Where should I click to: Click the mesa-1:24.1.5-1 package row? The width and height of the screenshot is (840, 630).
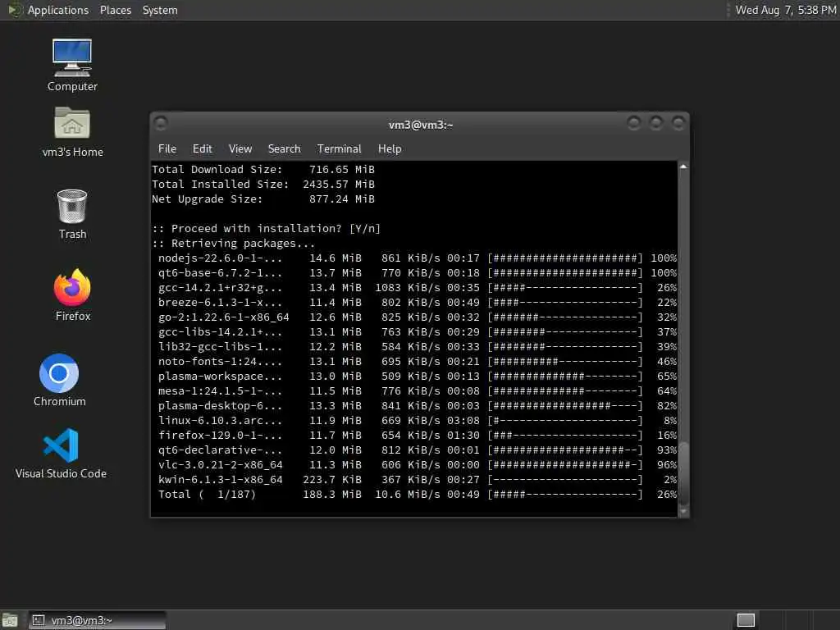click(x=417, y=391)
